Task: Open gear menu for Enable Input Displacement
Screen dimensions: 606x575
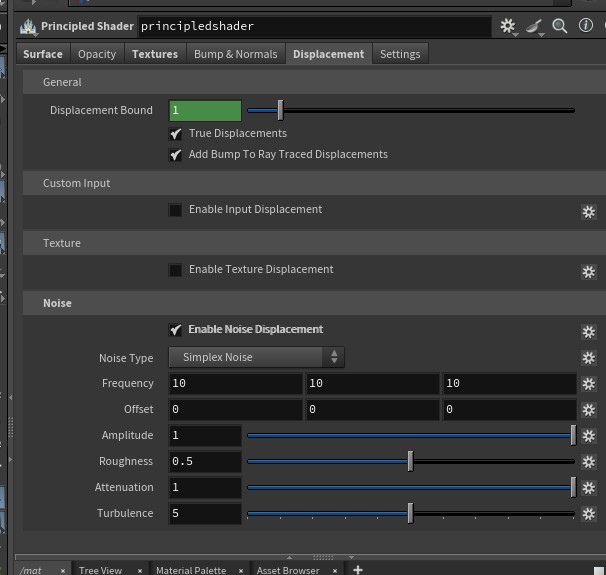Action: click(x=588, y=211)
